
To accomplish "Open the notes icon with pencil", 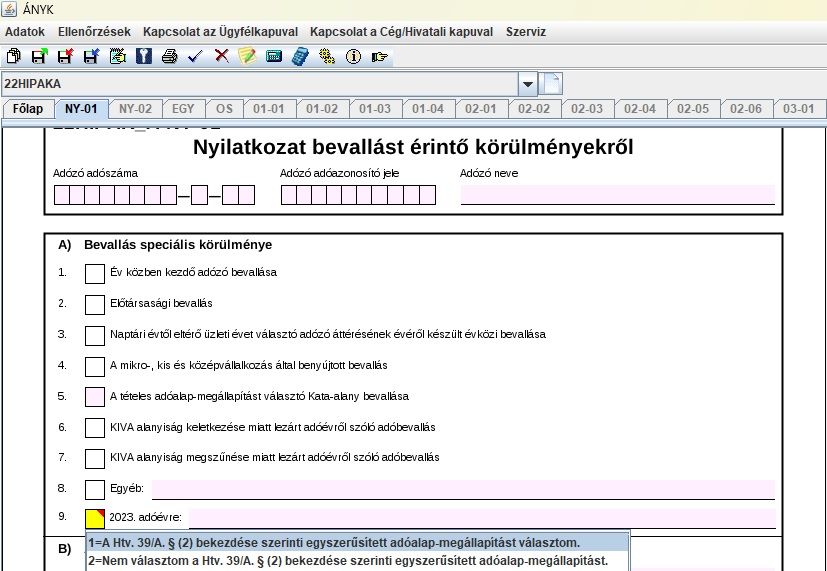I will click(x=247, y=57).
